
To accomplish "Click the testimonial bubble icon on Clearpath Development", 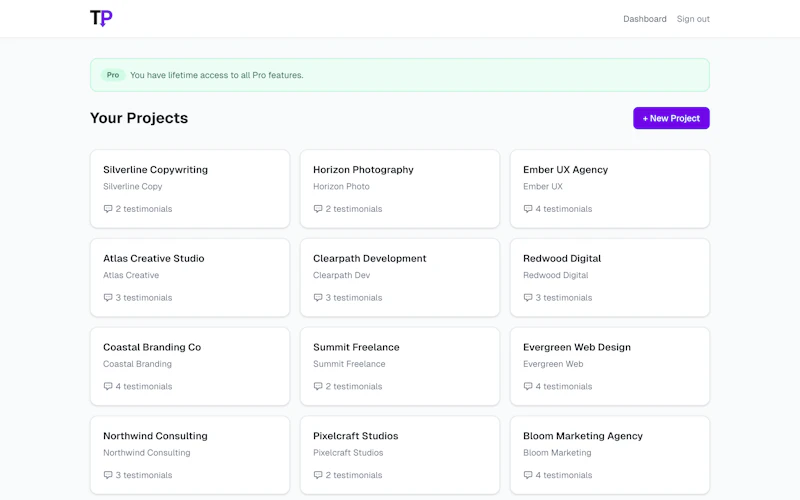I will pos(318,297).
